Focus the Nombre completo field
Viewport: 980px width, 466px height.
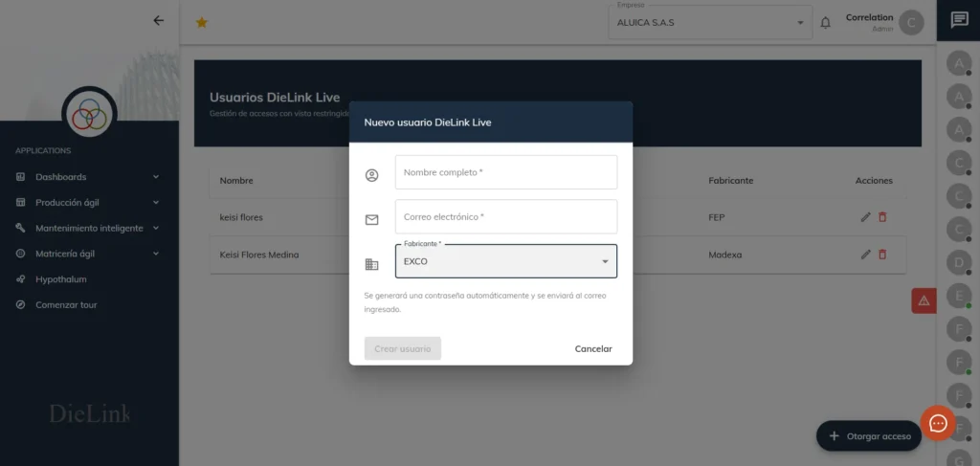click(506, 172)
